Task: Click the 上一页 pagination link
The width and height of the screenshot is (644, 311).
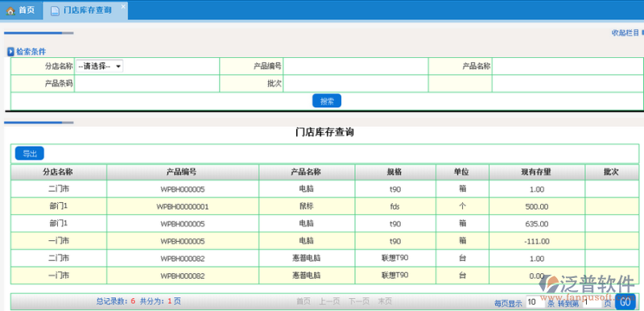Action: [329, 301]
